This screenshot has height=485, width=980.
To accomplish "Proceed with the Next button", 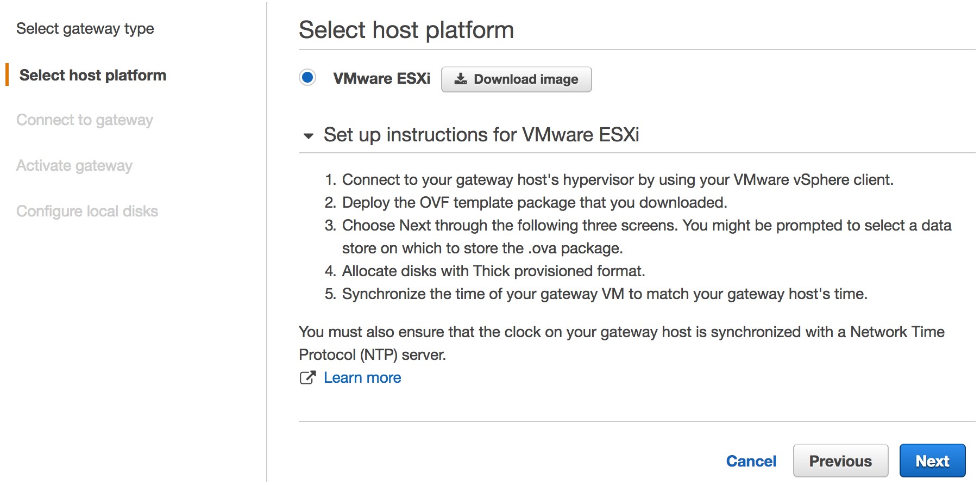I will (932, 461).
